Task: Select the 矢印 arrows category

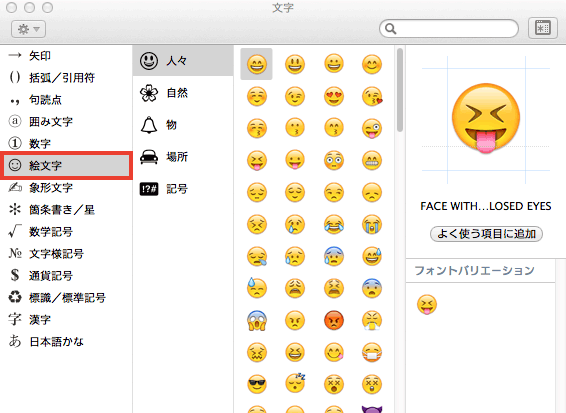Action: (x=66, y=56)
